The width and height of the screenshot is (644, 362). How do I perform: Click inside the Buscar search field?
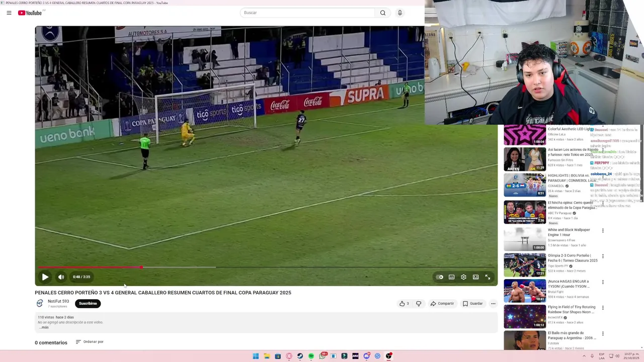point(308,13)
